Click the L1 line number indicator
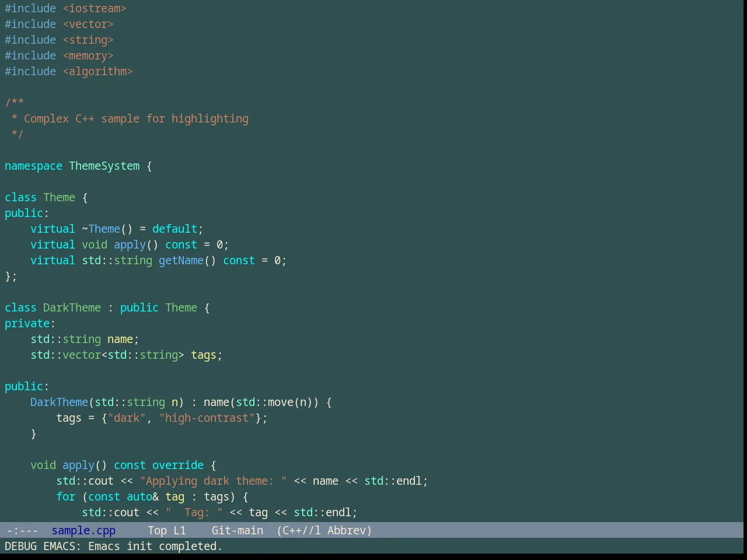 (x=180, y=530)
